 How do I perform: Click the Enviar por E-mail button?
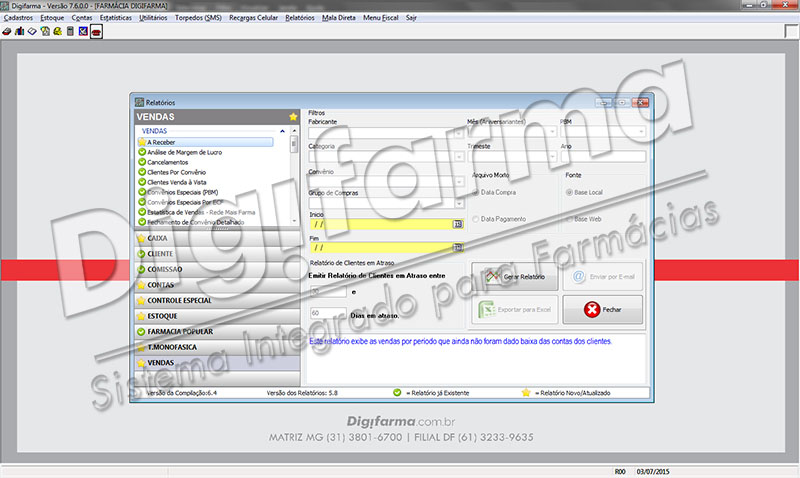(603, 276)
